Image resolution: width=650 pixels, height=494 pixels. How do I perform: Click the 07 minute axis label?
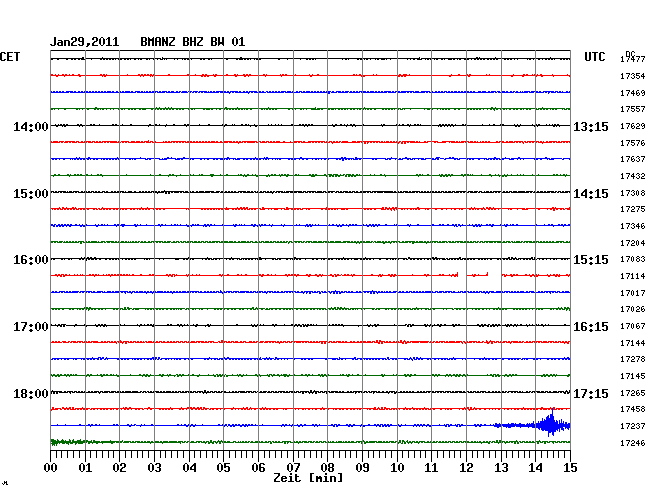tap(293, 468)
